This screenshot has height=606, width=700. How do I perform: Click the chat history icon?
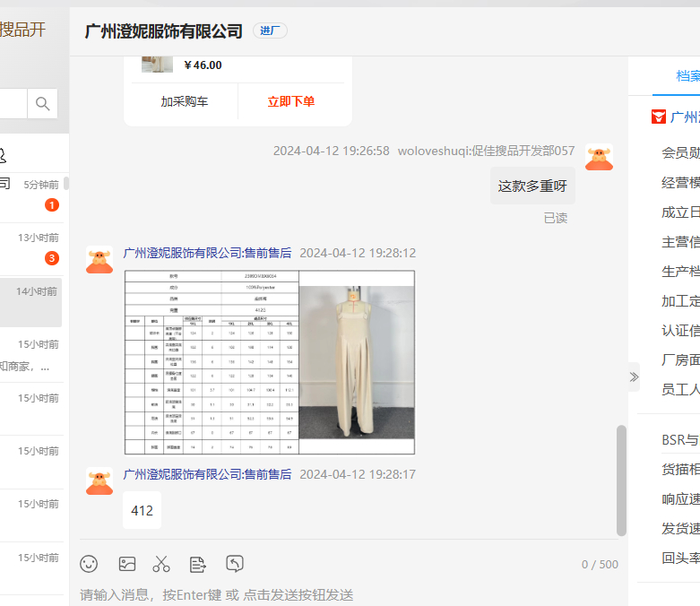(x=235, y=564)
